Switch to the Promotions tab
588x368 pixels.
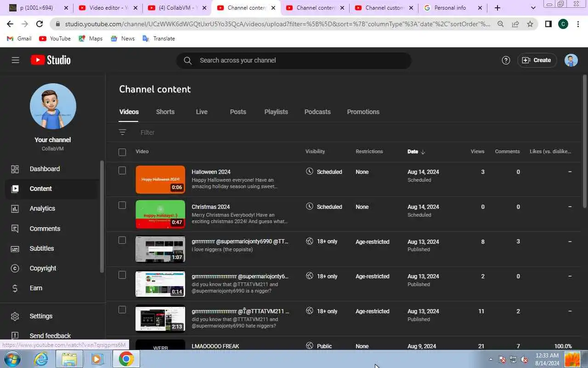pyautogui.click(x=363, y=112)
